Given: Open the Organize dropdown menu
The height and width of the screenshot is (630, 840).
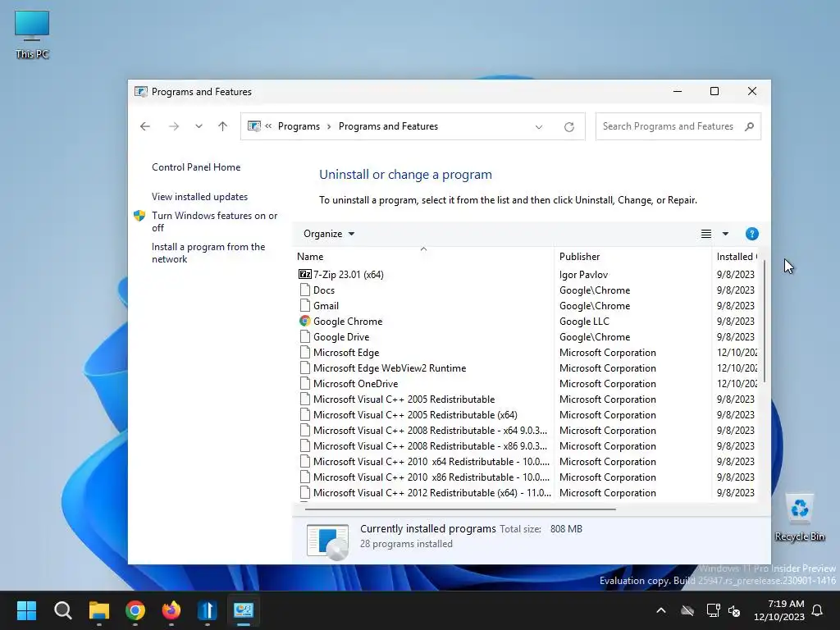Looking at the screenshot, I should tap(328, 234).
